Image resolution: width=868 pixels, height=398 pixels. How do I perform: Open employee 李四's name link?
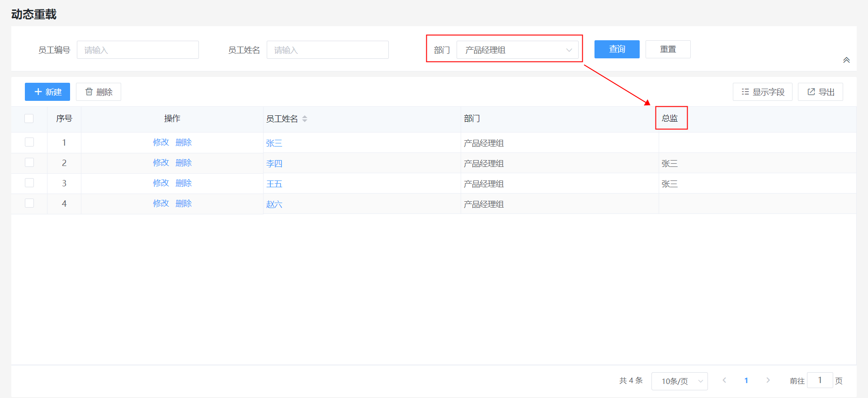tap(274, 163)
